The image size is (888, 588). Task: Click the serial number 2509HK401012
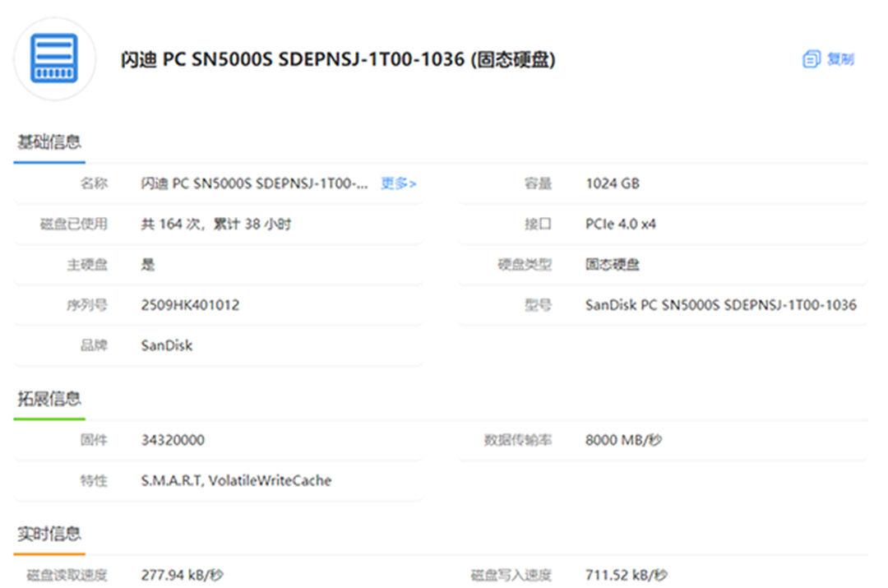tap(190, 305)
